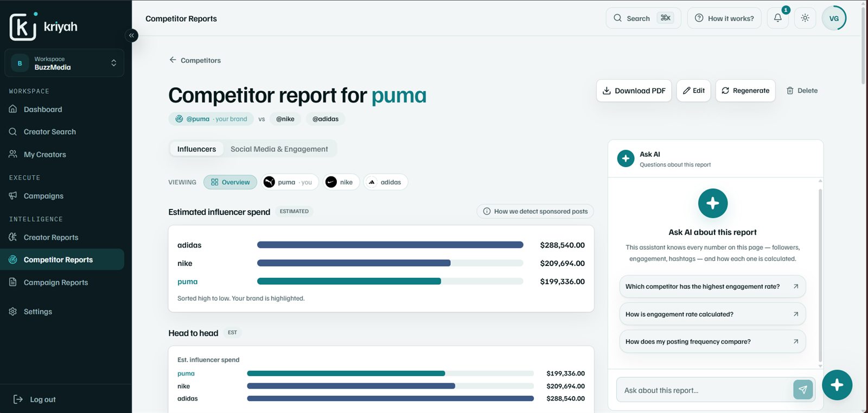
Task: Open the Search box in the header
Action: point(643,18)
